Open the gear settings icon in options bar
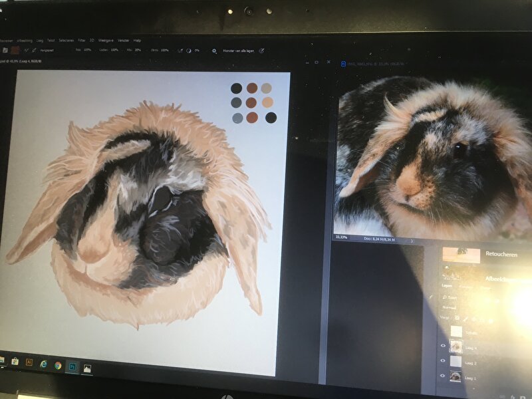This screenshot has height=399, width=532. [x=214, y=51]
